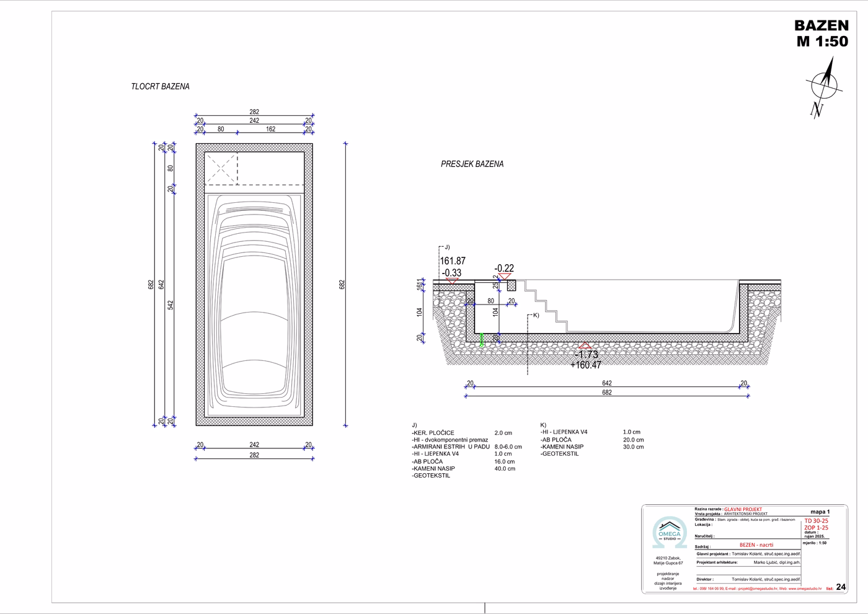Screen dimensions: 868x614
Task: Select the red elevation marker at -0.22
Action: 504,277
